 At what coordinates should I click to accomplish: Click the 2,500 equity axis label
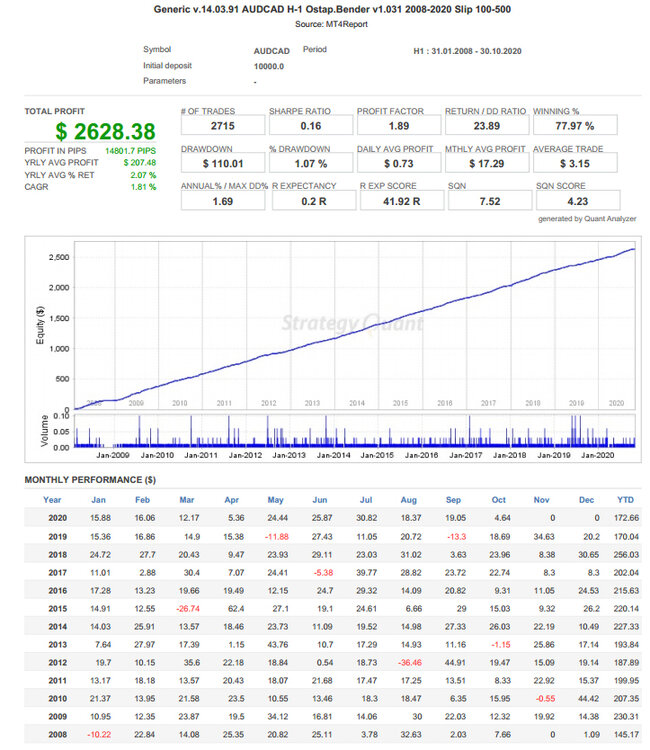coord(59,257)
